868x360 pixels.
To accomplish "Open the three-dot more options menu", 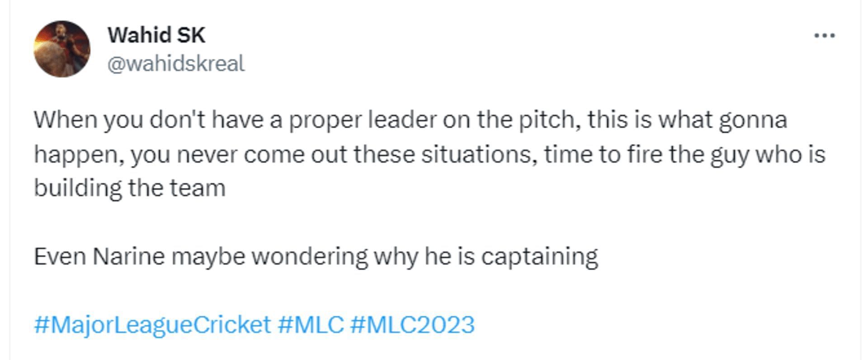I will click(x=824, y=35).
